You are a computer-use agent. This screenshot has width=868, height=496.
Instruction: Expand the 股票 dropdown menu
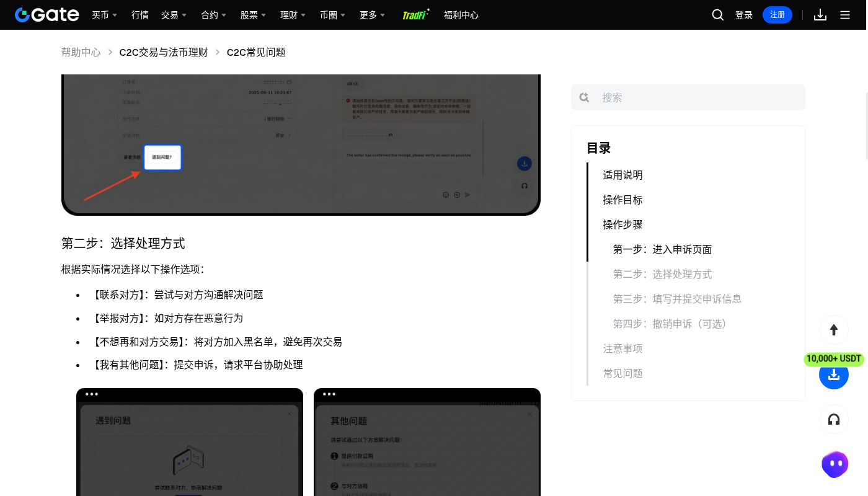pyautogui.click(x=253, y=15)
